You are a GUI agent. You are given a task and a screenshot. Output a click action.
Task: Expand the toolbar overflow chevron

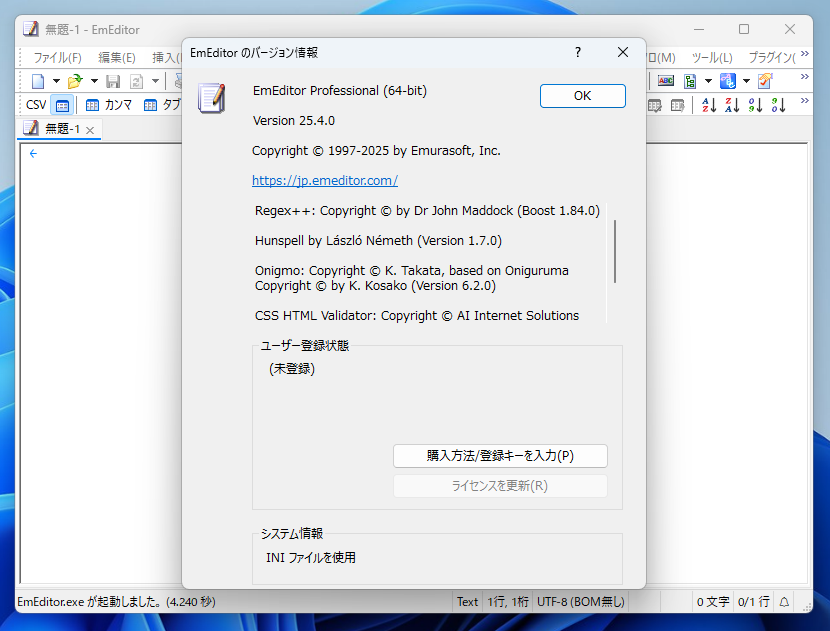click(x=804, y=77)
